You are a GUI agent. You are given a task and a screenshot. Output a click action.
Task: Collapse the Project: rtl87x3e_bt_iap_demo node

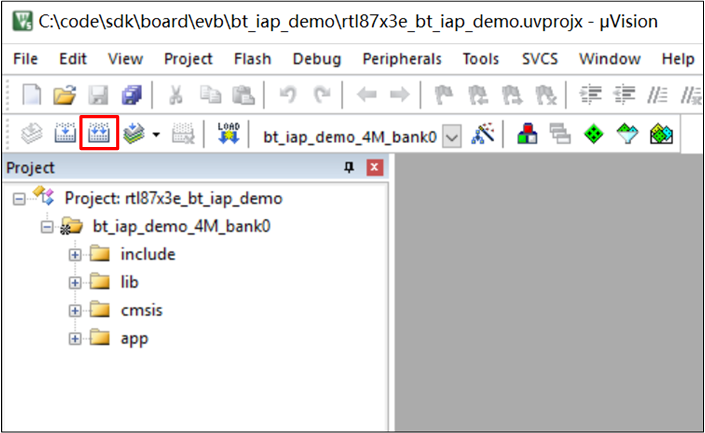pos(19,199)
